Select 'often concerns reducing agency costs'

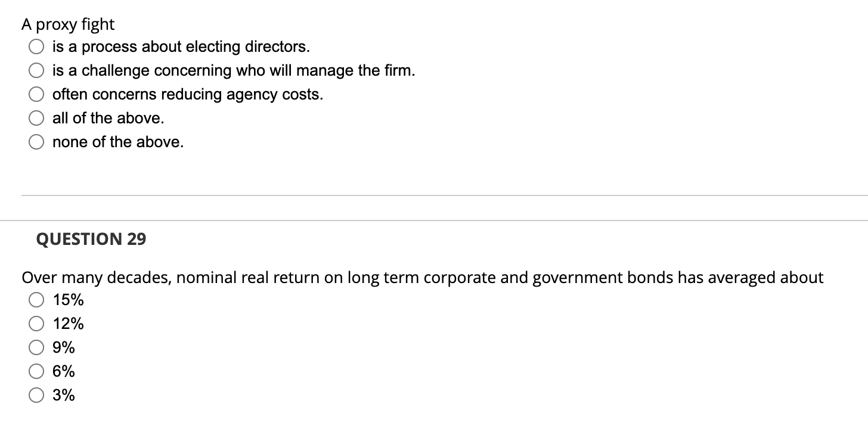pyautogui.click(x=36, y=93)
